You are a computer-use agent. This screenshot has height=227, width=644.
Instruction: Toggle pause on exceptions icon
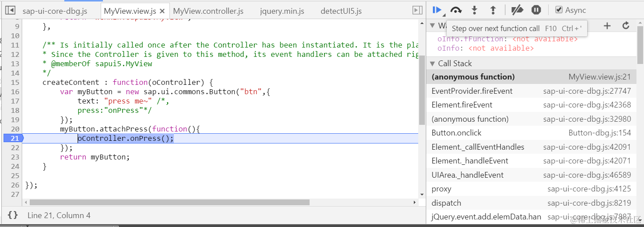[x=536, y=10]
